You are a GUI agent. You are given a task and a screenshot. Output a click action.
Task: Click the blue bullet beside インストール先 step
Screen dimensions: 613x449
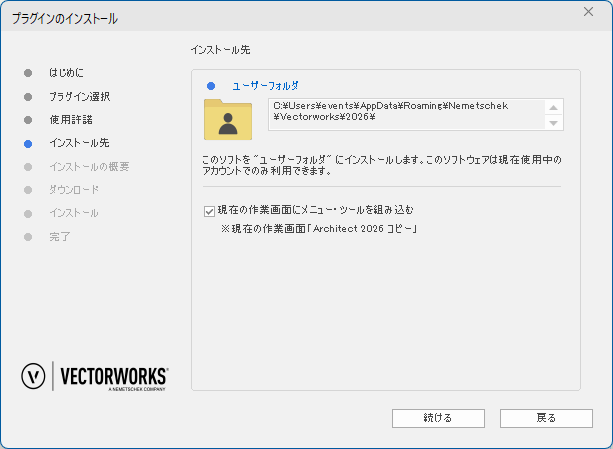[x=28, y=143]
